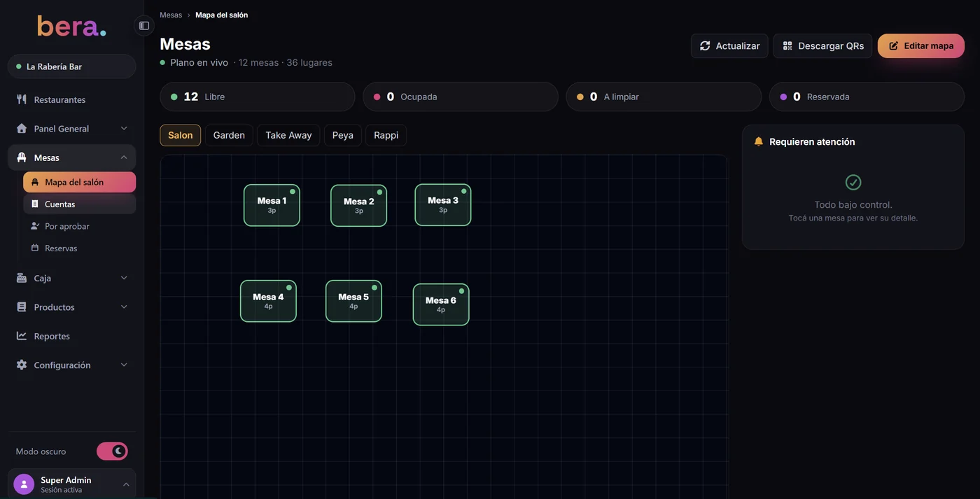Click the '12 mesas · 36 lugares' text

tap(285, 62)
